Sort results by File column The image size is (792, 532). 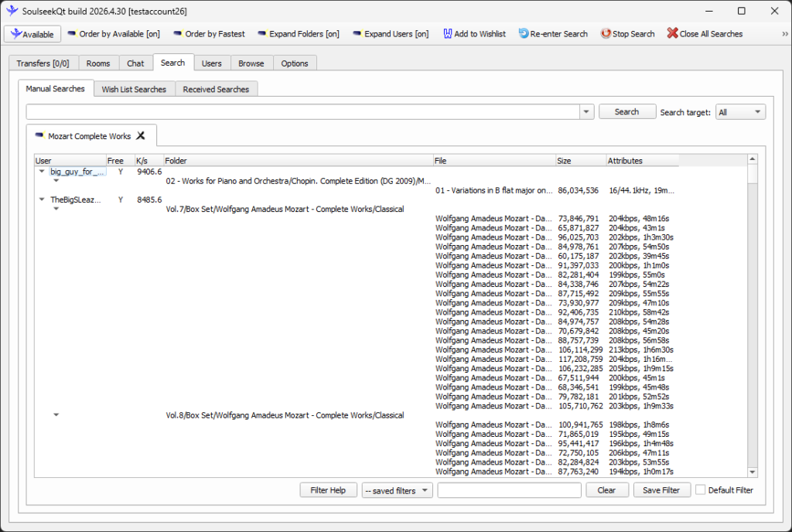pyautogui.click(x=494, y=161)
